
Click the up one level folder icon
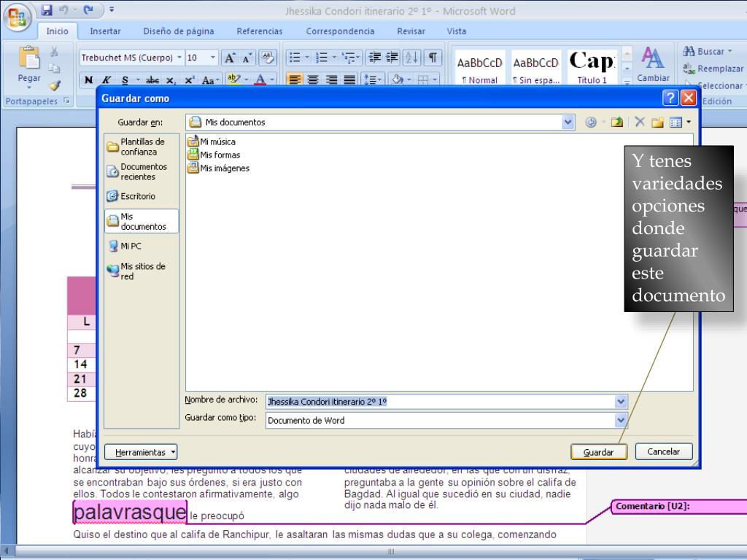click(617, 122)
